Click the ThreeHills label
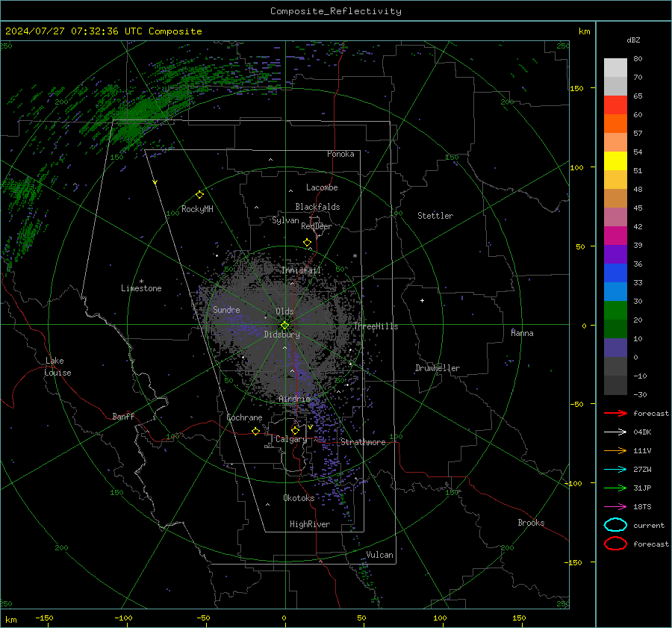672x628 pixels. tap(376, 326)
